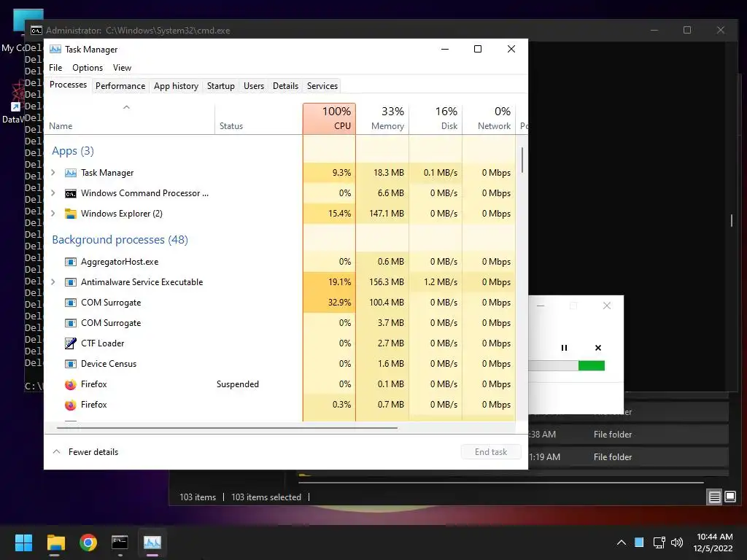Image resolution: width=747 pixels, height=560 pixels.
Task: Switch to the Performance tab
Action: tap(120, 86)
